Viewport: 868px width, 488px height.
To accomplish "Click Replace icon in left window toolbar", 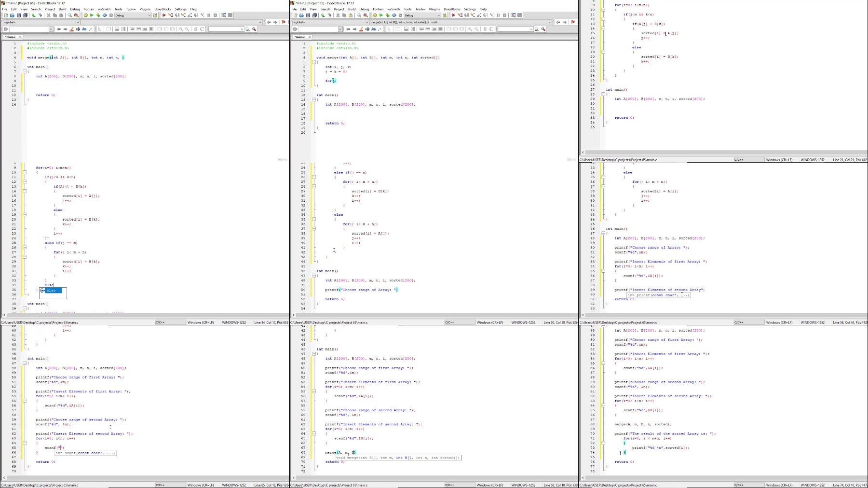I will click(76, 15).
